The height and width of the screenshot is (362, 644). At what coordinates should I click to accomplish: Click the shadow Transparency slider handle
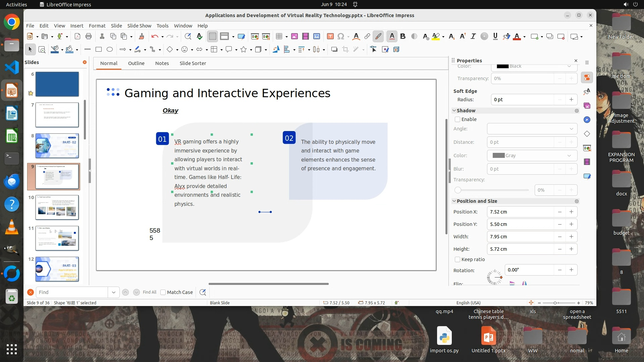[458, 190]
